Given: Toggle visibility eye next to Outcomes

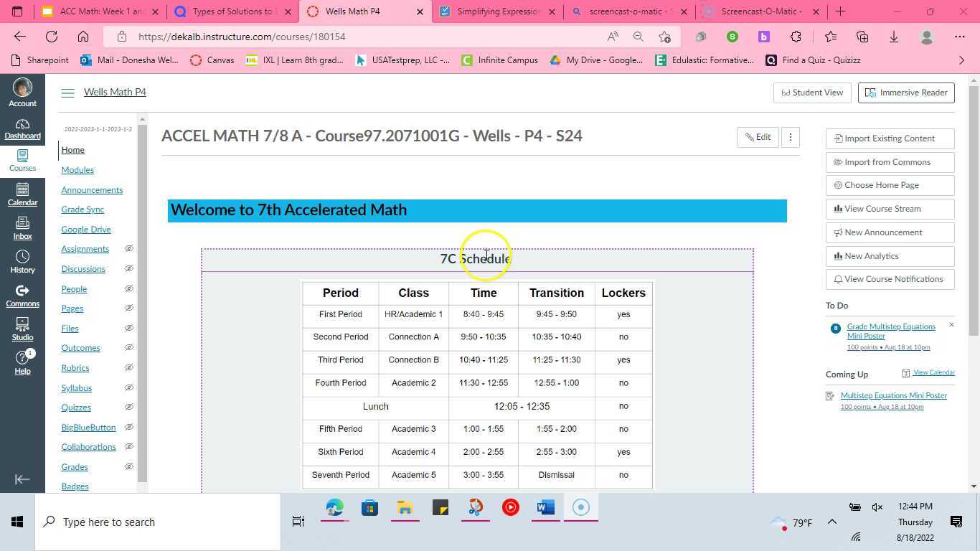Looking at the screenshot, I should click(129, 347).
